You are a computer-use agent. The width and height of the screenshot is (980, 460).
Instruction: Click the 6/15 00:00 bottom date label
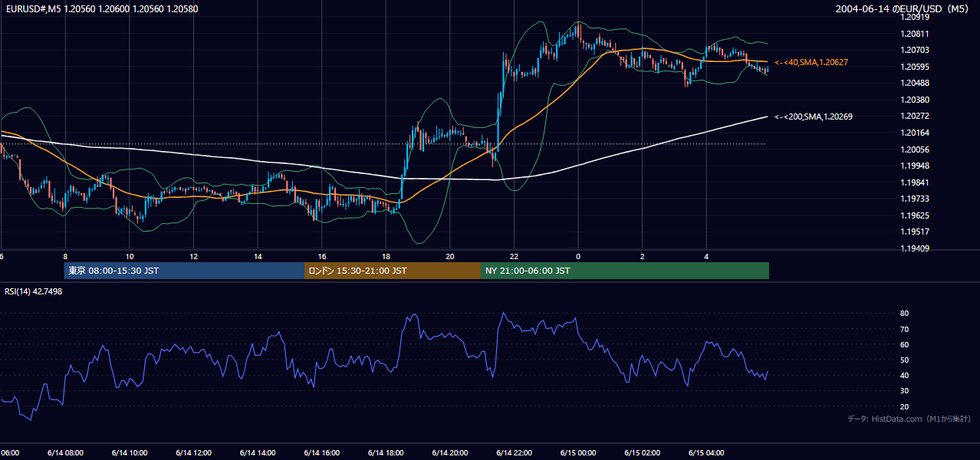pos(578,452)
